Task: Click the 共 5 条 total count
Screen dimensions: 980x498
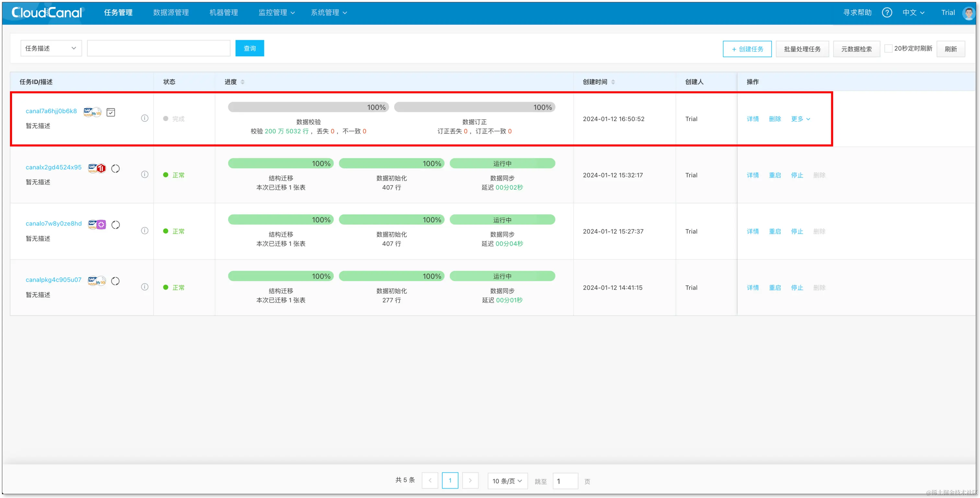Action: pos(405,480)
